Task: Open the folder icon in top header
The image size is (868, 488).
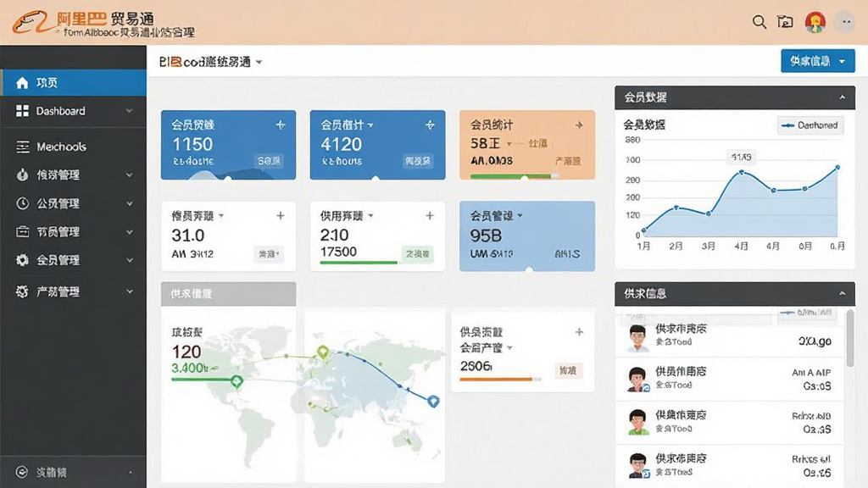Action: pyautogui.click(x=785, y=21)
